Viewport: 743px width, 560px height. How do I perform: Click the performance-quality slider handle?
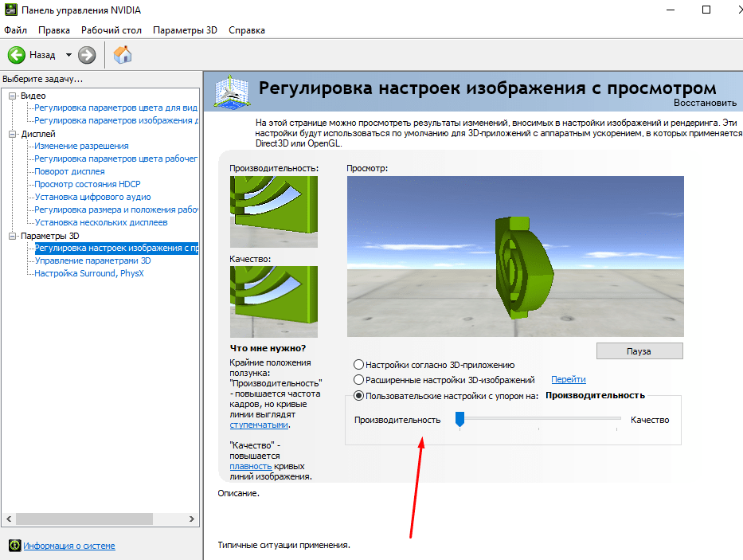pyautogui.click(x=459, y=420)
